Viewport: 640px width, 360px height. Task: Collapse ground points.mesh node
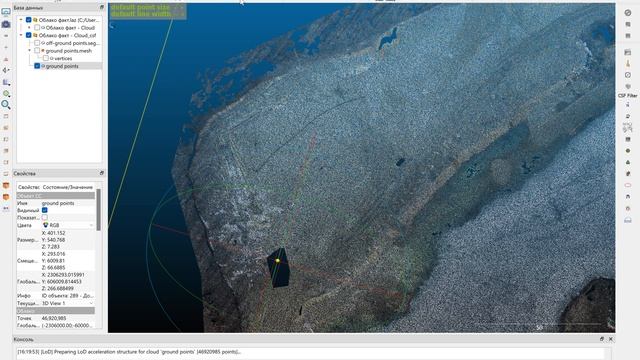point(29,51)
